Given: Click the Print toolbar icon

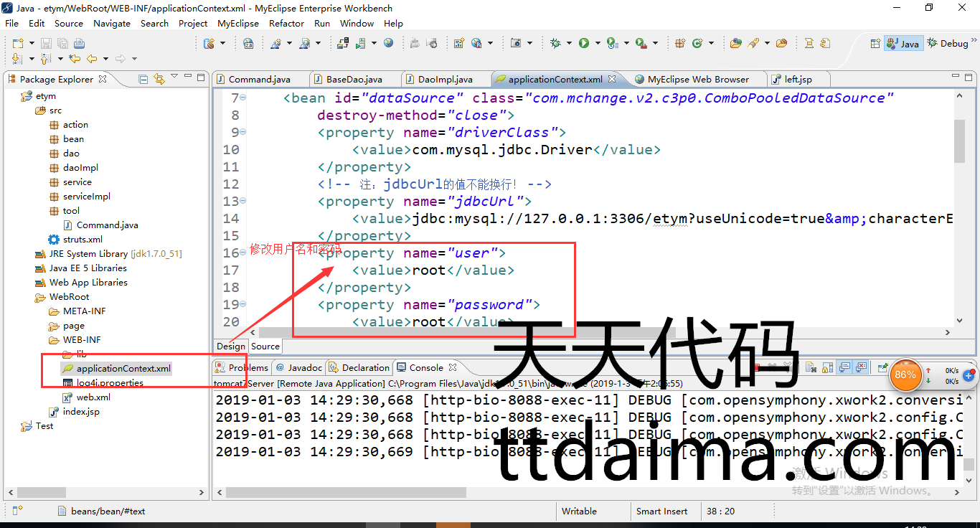Looking at the screenshot, I should 78,44.
